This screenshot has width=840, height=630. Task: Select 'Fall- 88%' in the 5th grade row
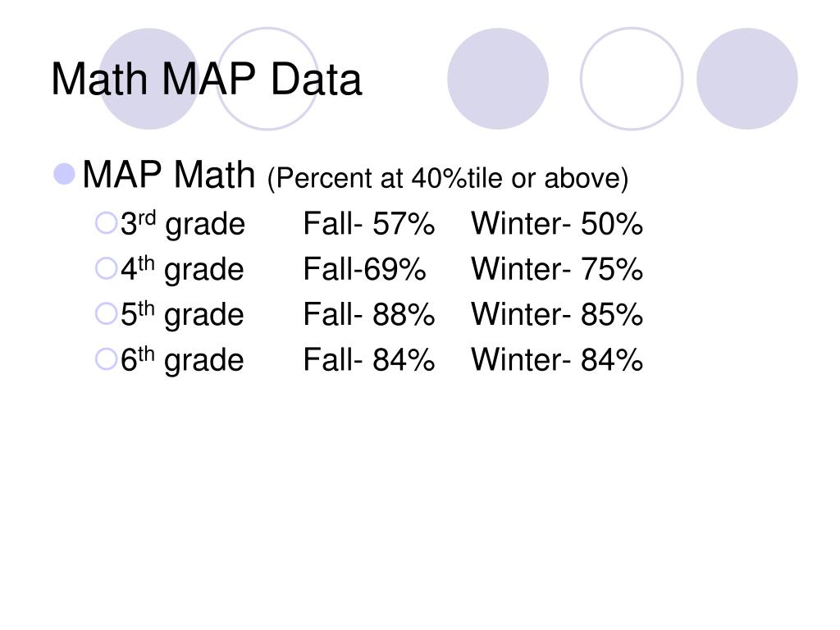tap(368, 314)
